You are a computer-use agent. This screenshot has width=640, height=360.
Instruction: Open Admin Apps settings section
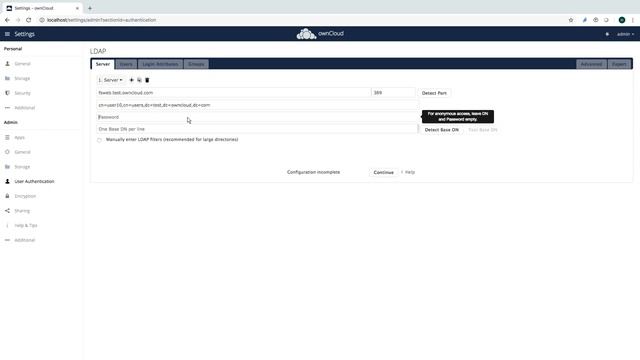[20, 138]
